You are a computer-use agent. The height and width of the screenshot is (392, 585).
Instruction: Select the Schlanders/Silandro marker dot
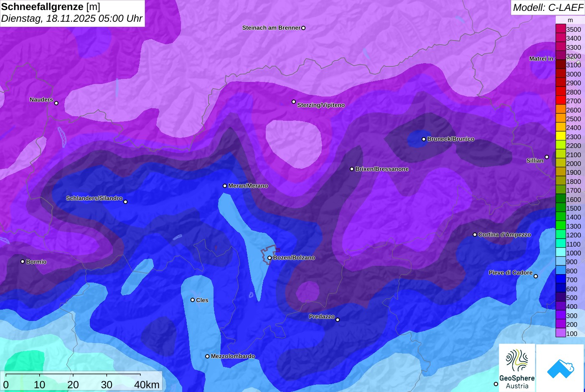pyautogui.click(x=125, y=202)
